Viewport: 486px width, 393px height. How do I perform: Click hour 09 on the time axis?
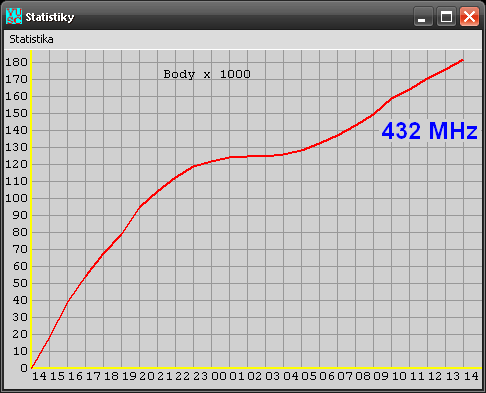click(x=381, y=376)
